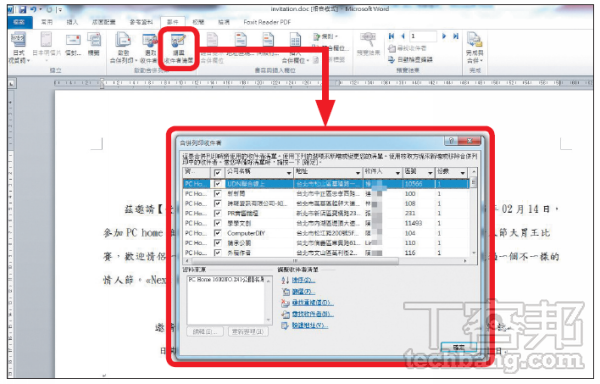Open the Customize Quick Access Toolbar dropdown
600x384 pixels.
(x=60, y=9)
